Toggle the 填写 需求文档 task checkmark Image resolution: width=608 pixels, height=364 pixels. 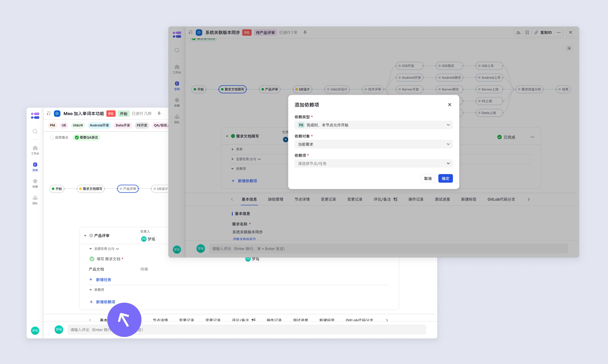click(x=92, y=259)
